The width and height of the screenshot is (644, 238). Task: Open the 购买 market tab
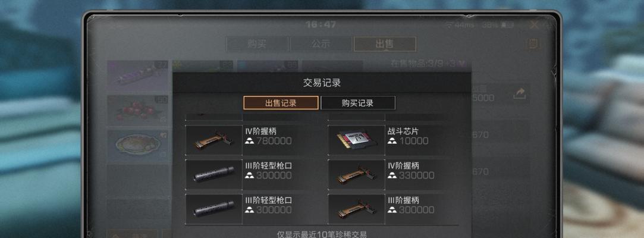point(257,44)
